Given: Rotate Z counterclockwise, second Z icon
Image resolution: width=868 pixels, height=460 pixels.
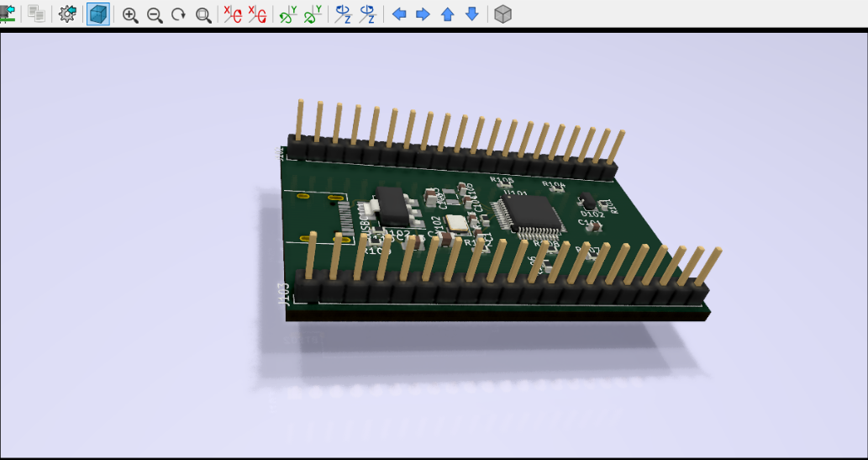Looking at the screenshot, I should pos(367,14).
